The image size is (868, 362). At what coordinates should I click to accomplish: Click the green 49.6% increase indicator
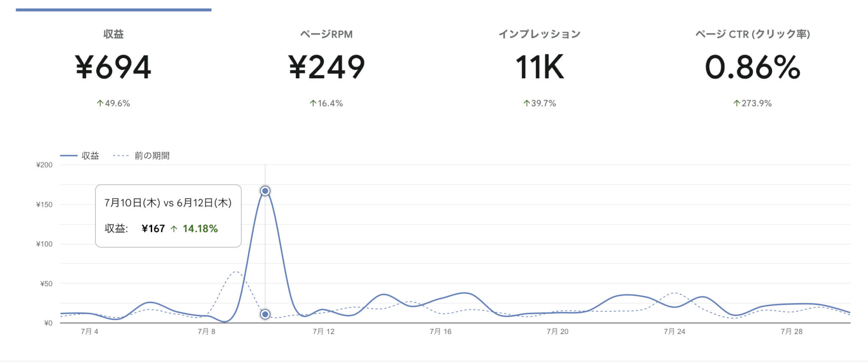click(113, 103)
